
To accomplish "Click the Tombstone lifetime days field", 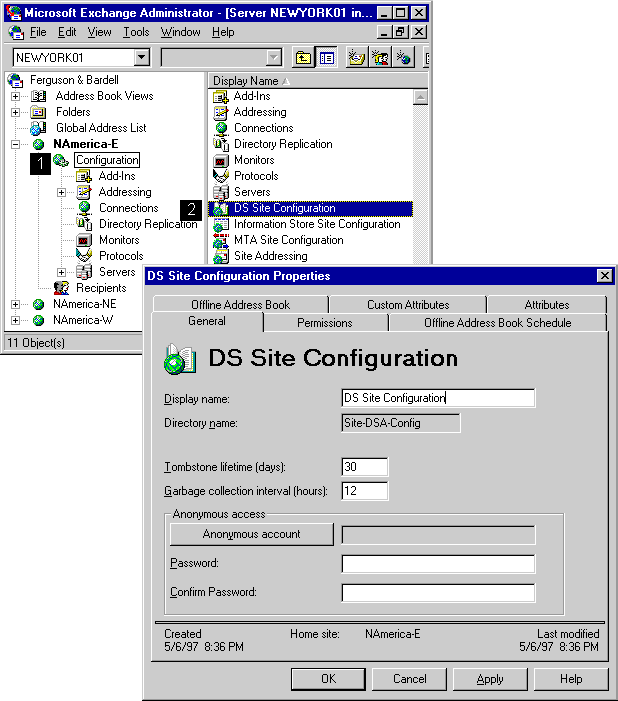I will [365, 467].
